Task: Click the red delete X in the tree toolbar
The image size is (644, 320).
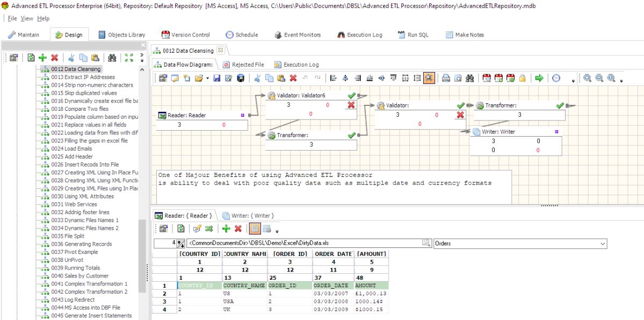Action: [54, 58]
